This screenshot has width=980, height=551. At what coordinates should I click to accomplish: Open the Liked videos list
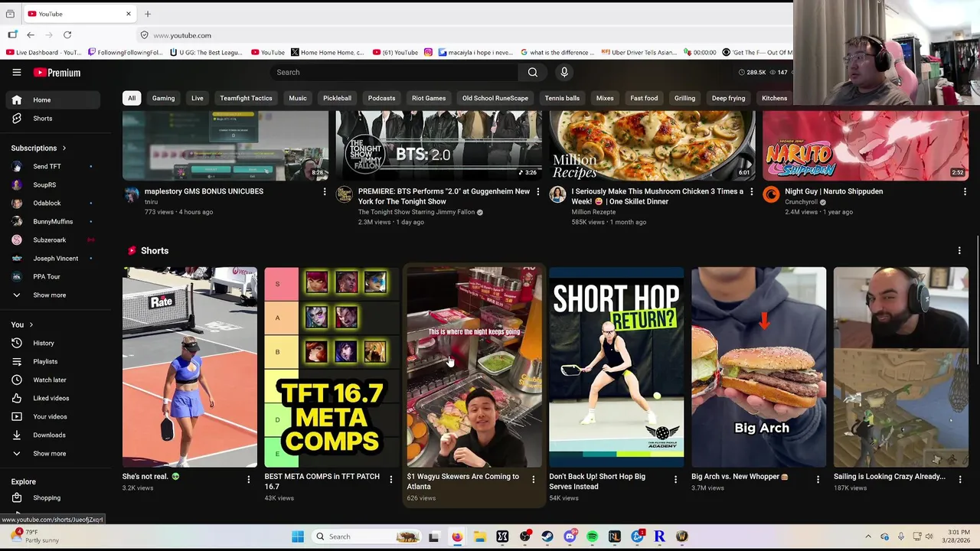click(x=53, y=398)
